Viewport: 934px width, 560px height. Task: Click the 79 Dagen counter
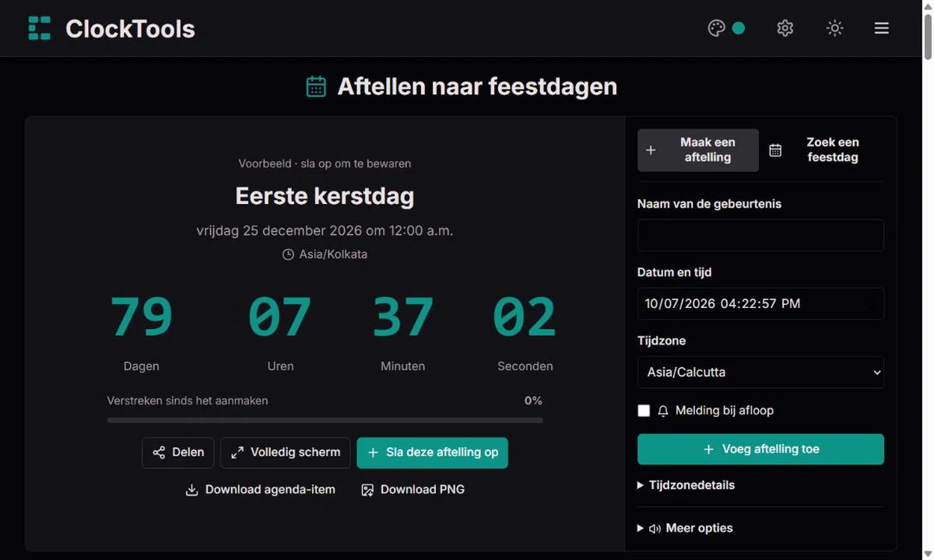(141, 331)
